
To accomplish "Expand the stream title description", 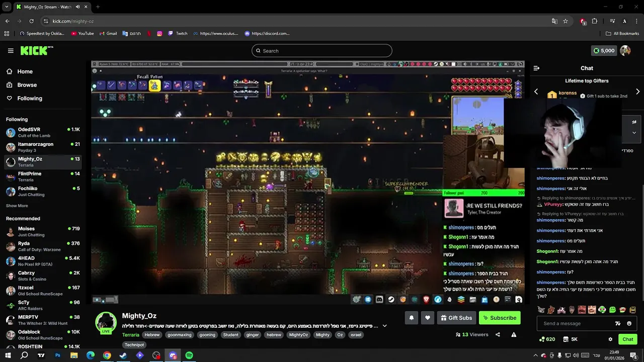I will [384, 326].
